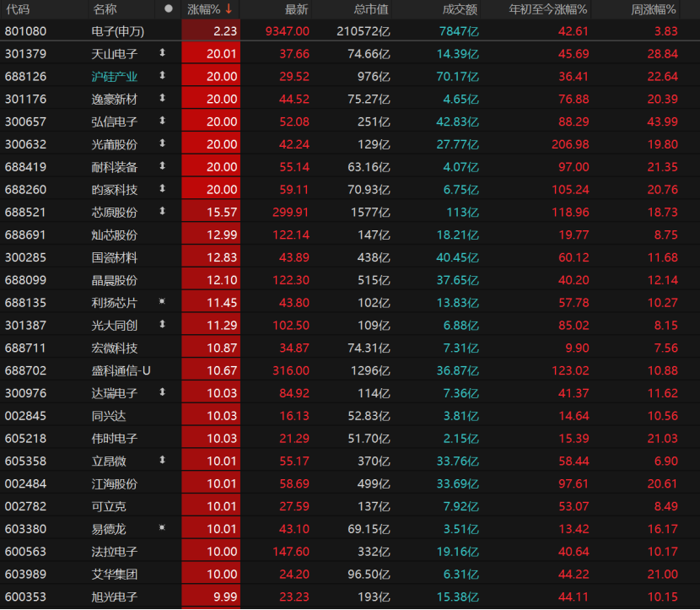
Task: Click 光大同创 price 102.50
Action: pyautogui.click(x=291, y=326)
